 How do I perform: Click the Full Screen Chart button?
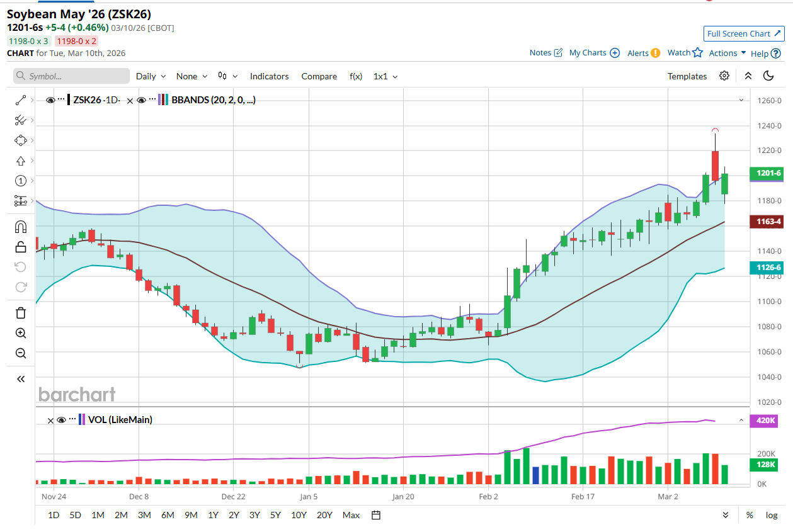click(743, 34)
